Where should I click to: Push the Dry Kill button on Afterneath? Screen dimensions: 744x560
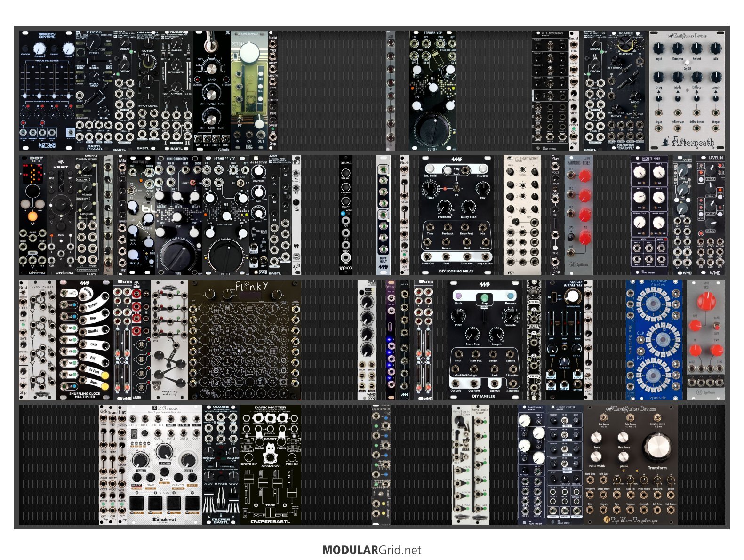click(x=687, y=62)
